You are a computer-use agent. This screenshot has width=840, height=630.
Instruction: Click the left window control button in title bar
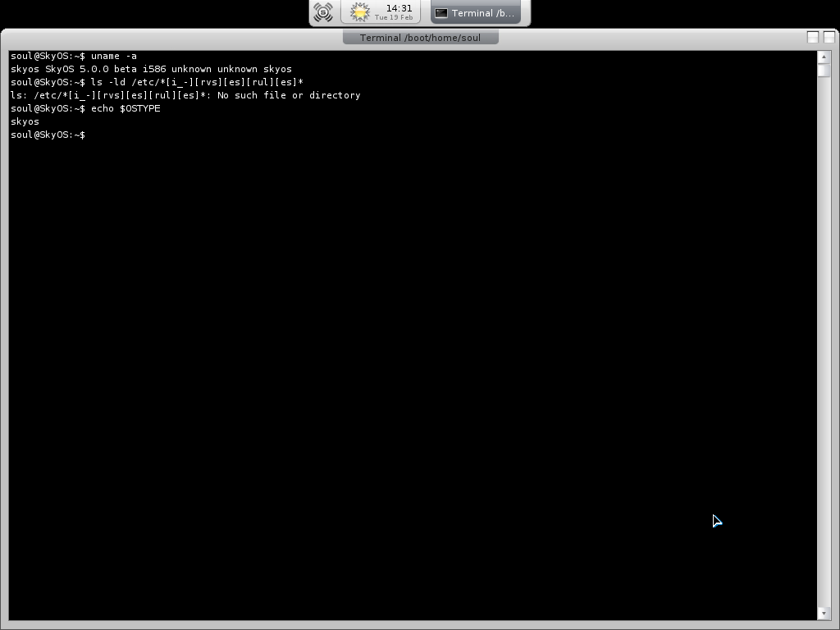(813, 37)
